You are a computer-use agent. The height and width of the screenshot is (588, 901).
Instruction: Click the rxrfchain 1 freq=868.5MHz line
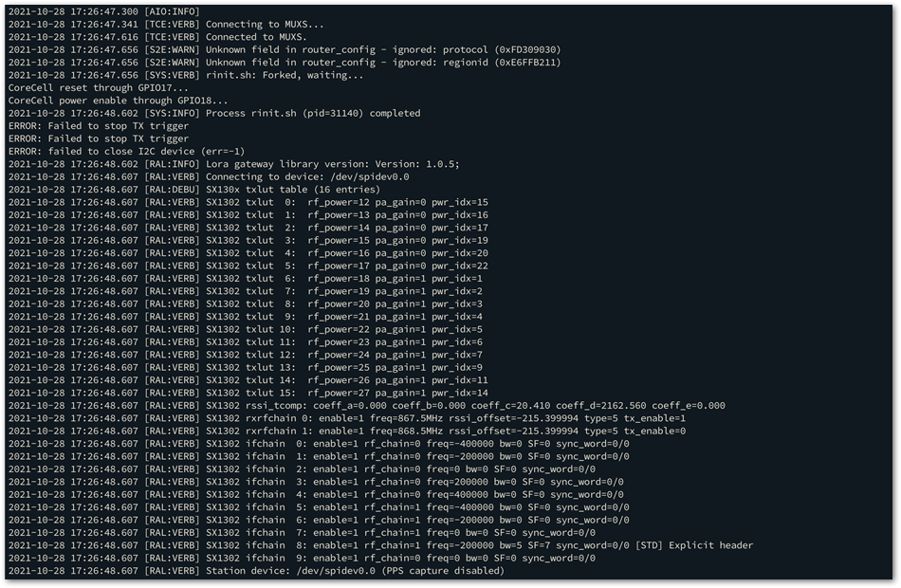pyautogui.click(x=347, y=431)
